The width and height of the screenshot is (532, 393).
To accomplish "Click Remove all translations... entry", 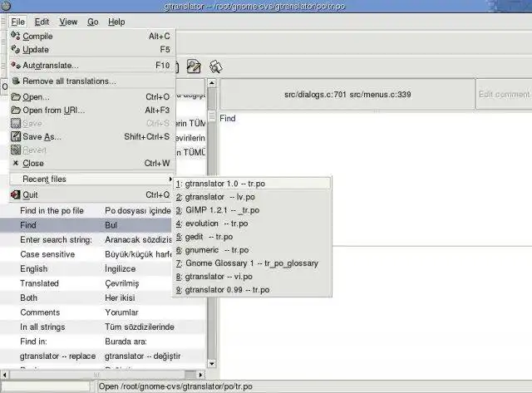I will click(91, 81).
